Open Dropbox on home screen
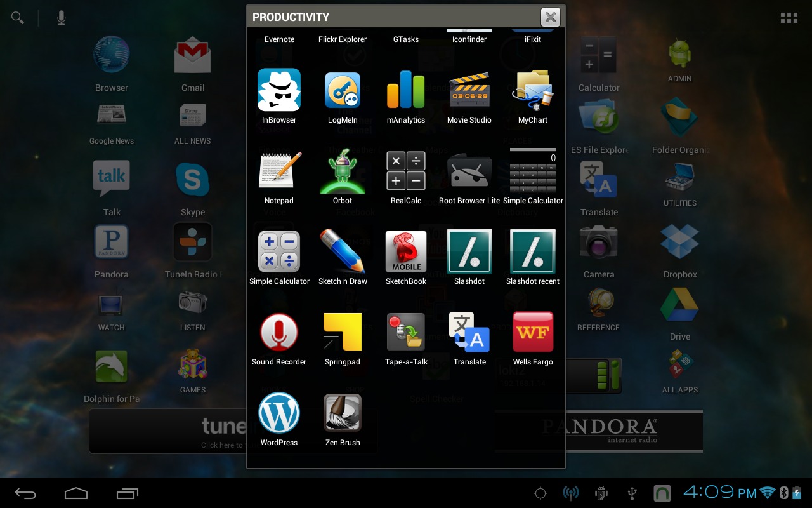This screenshot has width=812, height=508. 680,251
